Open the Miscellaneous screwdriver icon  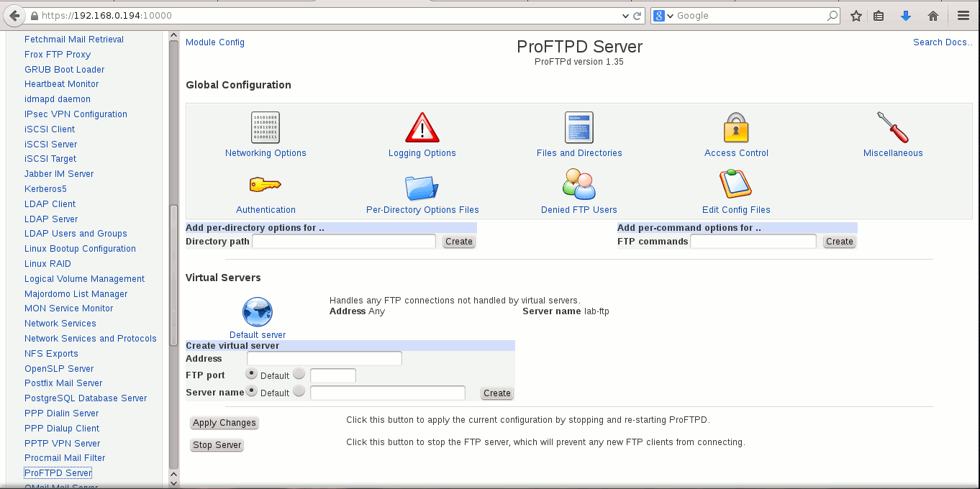coord(893,128)
